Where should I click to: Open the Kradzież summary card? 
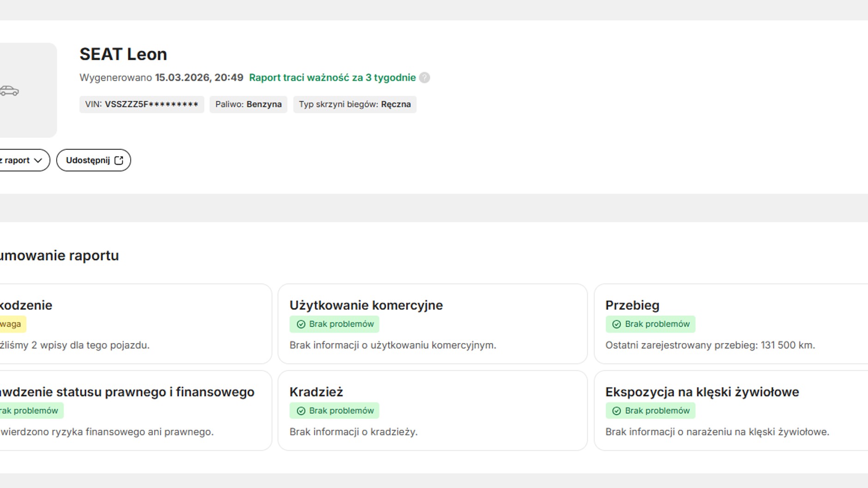click(x=432, y=410)
